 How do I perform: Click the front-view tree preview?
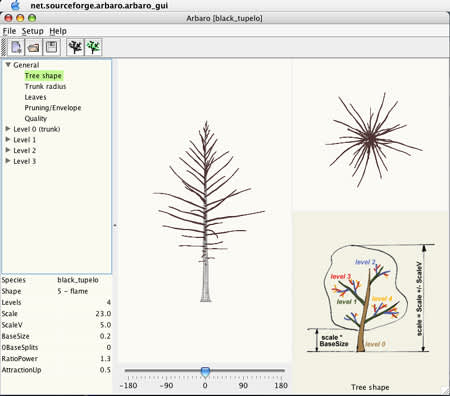[x=205, y=210]
